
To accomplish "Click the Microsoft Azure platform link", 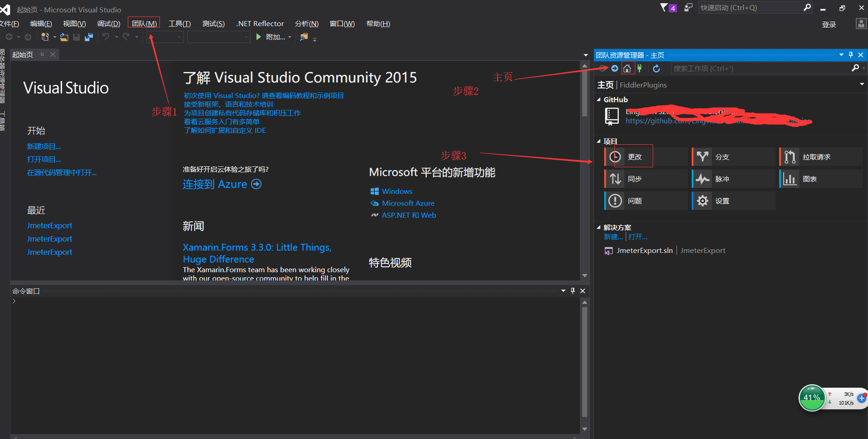I will 408,203.
